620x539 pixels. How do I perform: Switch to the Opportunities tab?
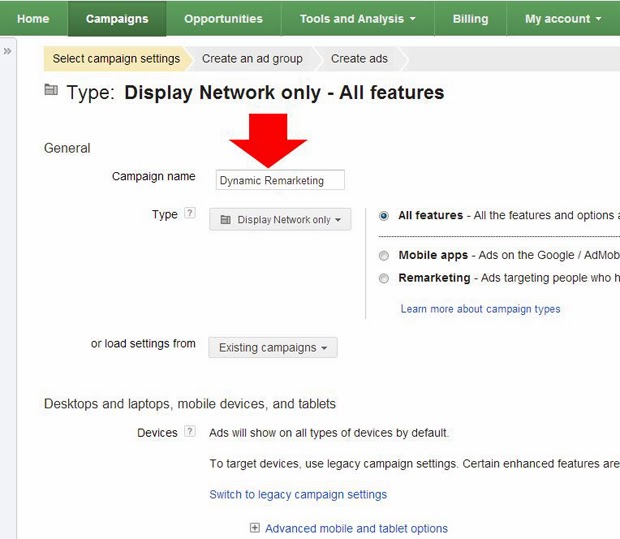(223, 19)
